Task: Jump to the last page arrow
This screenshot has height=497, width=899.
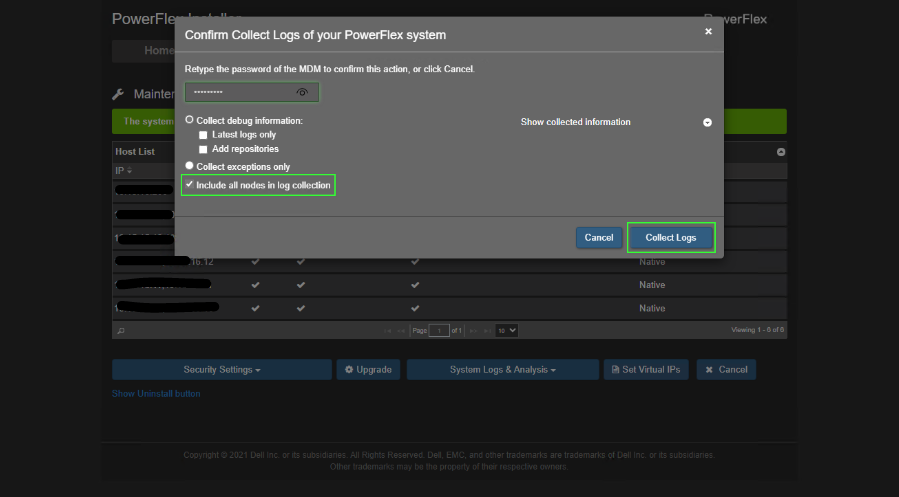Action: pos(487,331)
